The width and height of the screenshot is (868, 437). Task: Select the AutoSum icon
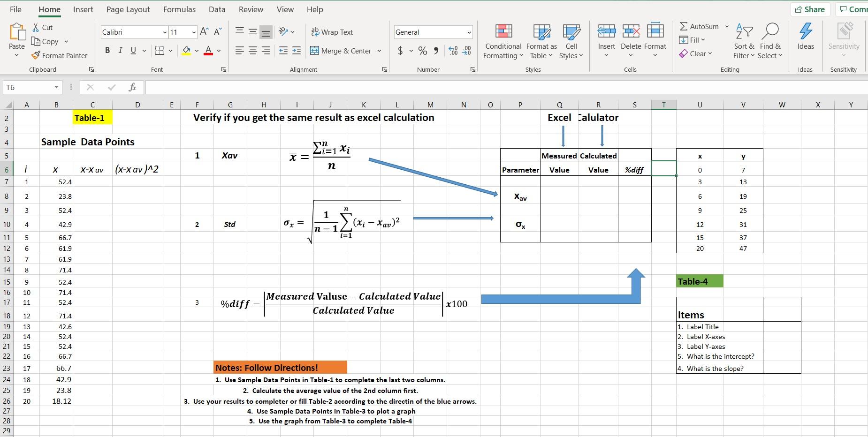pos(685,26)
